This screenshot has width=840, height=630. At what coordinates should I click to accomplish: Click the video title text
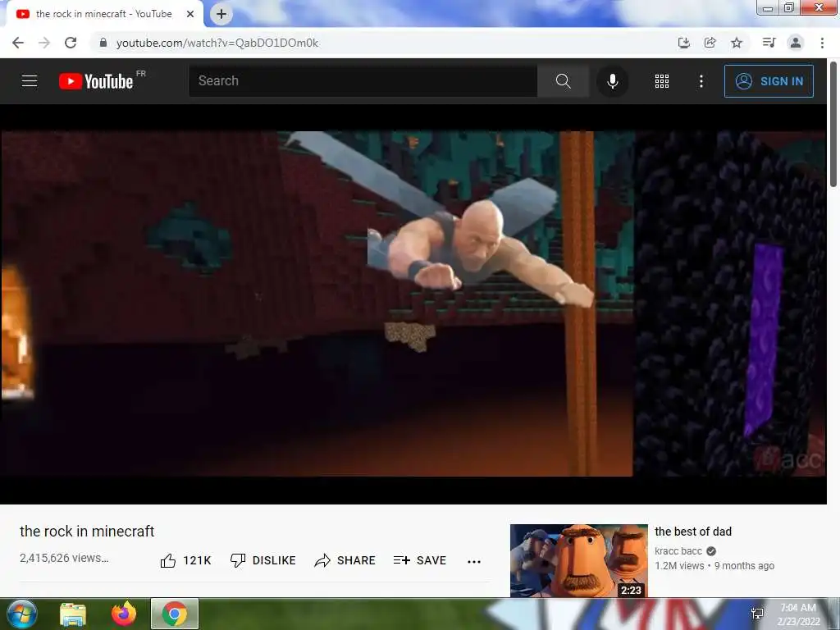(x=87, y=532)
